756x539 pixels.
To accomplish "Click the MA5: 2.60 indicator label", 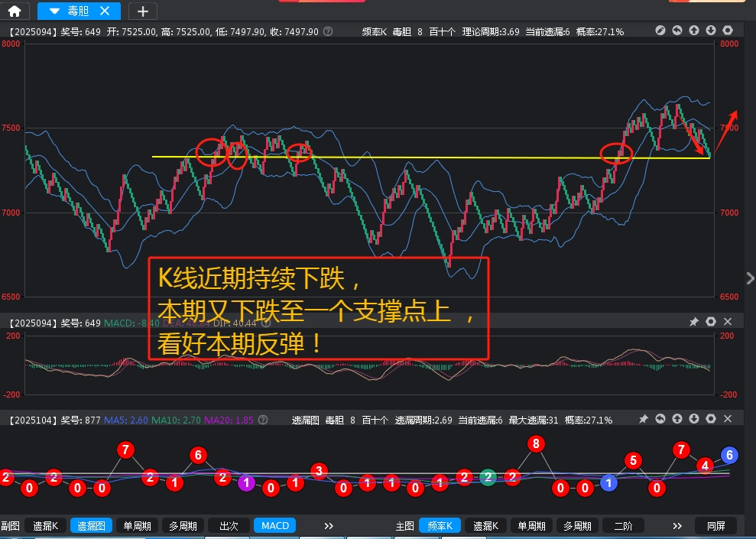I will [x=126, y=420].
